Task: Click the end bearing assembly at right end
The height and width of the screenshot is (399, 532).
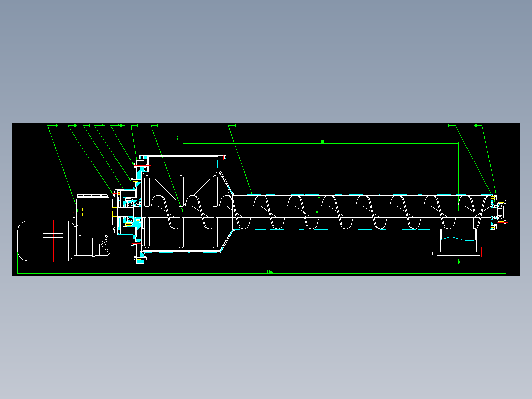Action: click(498, 212)
